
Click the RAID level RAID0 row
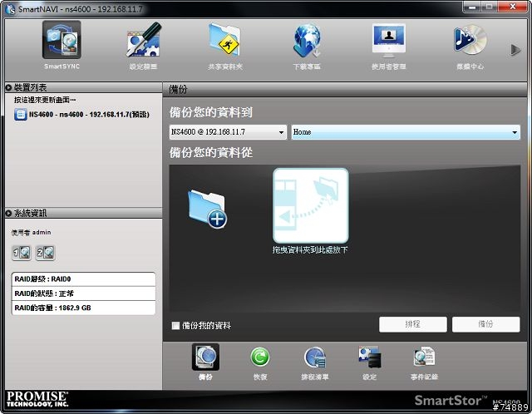click(83, 279)
